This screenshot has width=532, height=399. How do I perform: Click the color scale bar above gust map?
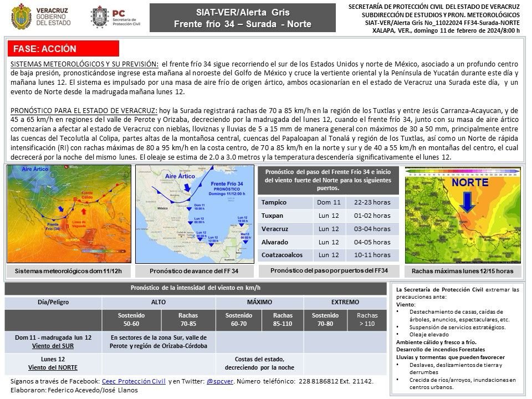click(x=462, y=173)
